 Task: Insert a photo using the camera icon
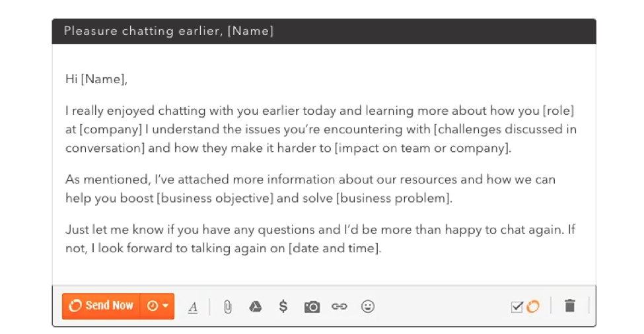point(312,306)
